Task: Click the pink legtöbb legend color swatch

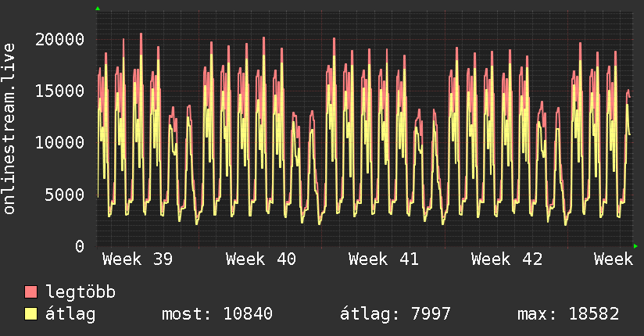Action: (x=30, y=292)
